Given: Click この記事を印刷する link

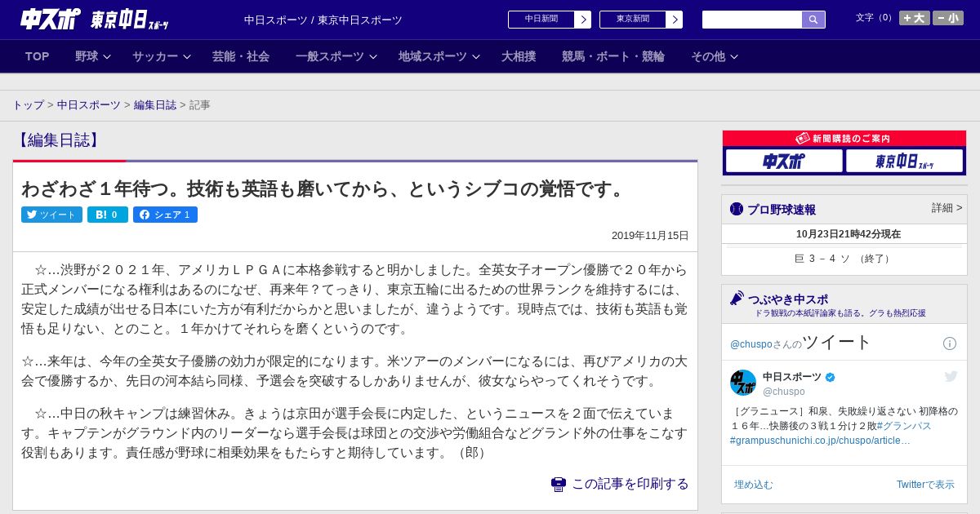Looking at the screenshot, I should 630,484.
